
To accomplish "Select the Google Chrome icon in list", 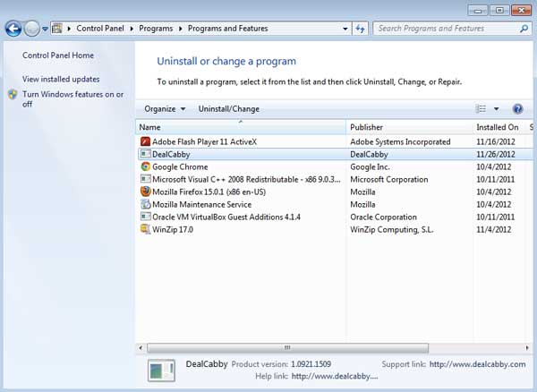I will coord(145,166).
